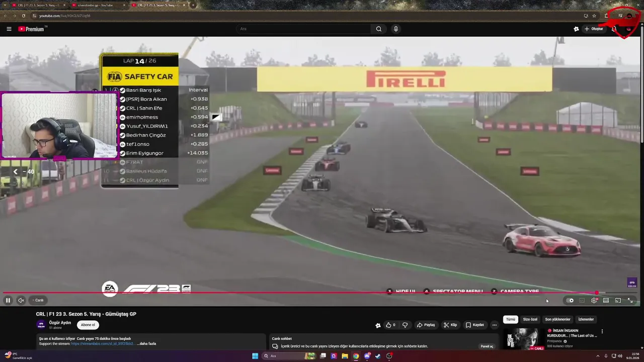This screenshot has width=644, height=362.
Task: Open İNSAN İNSANIN KURDUDUR video title
Action: point(573,333)
